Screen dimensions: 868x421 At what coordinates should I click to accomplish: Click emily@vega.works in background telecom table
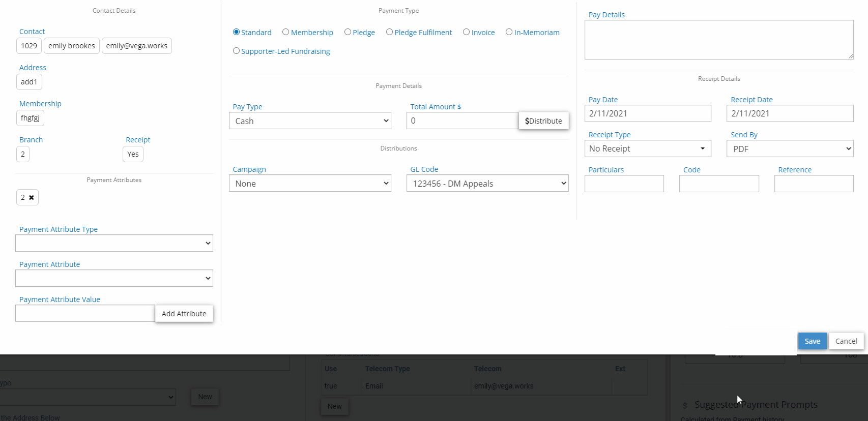click(x=504, y=386)
